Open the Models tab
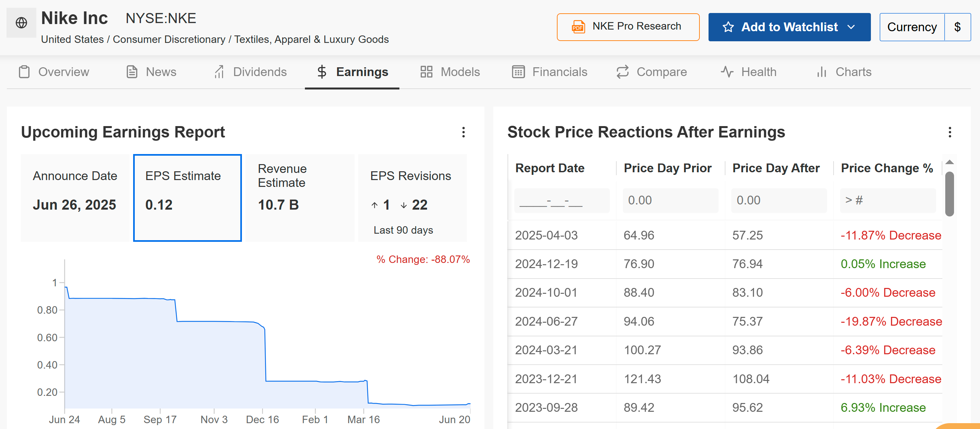 pos(450,72)
